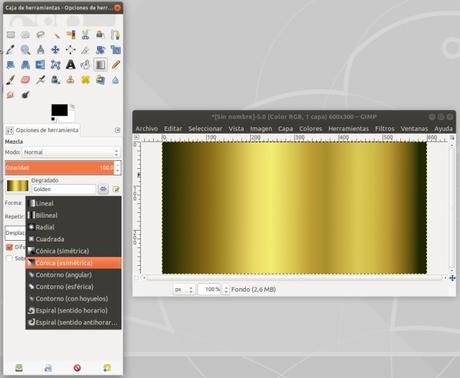Select the Free Select lasso tool
The height and width of the screenshot is (378, 460).
pyautogui.click(x=40, y=35)
